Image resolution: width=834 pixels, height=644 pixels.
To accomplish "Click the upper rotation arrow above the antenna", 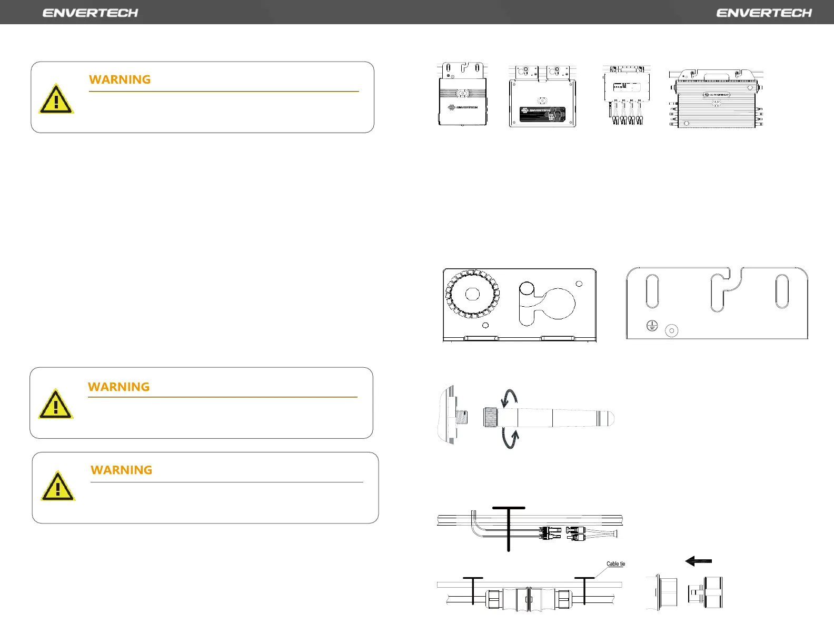I will tap(509, 398).
